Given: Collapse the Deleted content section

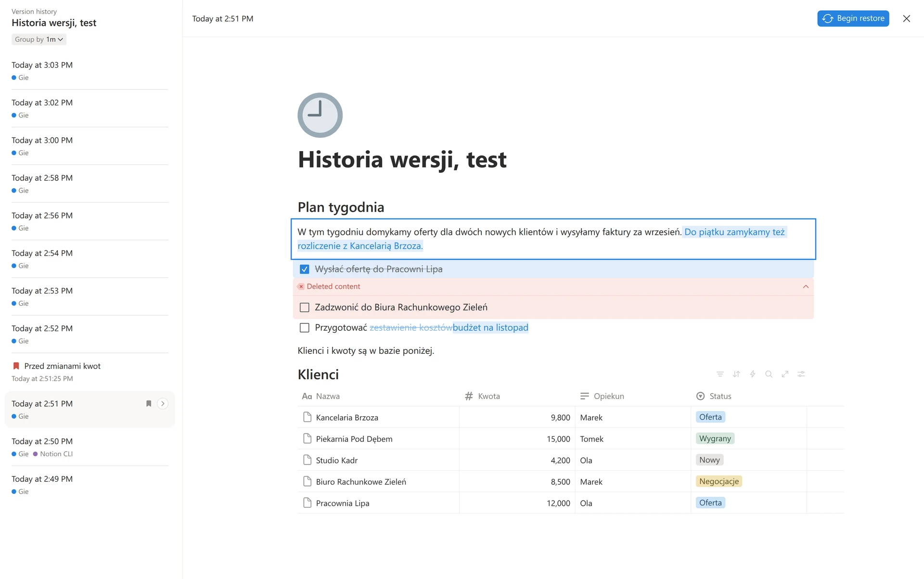Looking at the screenshot, I should [x=806, y=286].
